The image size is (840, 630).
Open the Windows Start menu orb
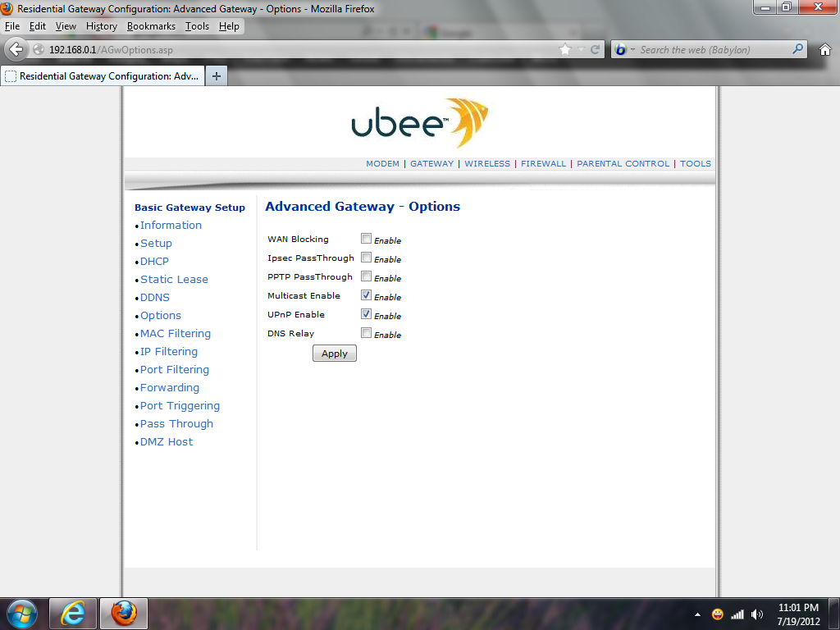(x=21, y=613)
